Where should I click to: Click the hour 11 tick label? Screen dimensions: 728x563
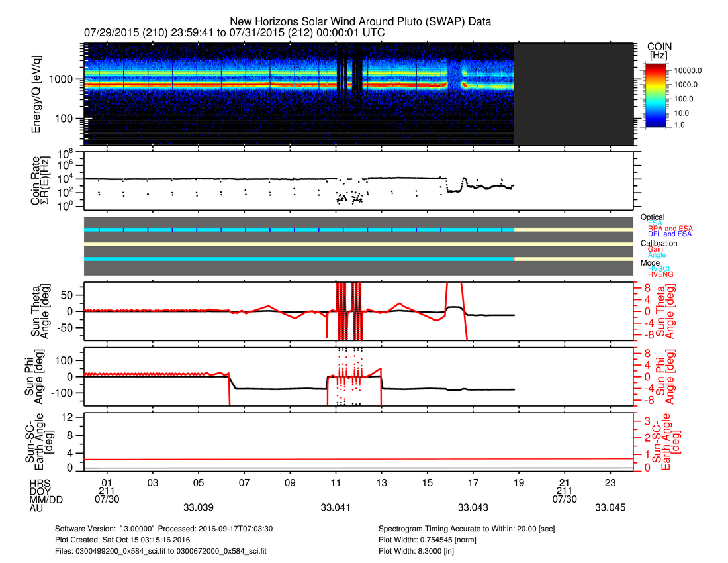tap(336, 484)
